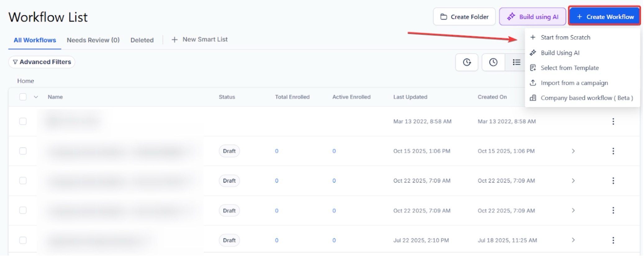This screenshot has width=644, height=259.
Task: Click the clock-with-arrow history icon button
Action: 466,62
